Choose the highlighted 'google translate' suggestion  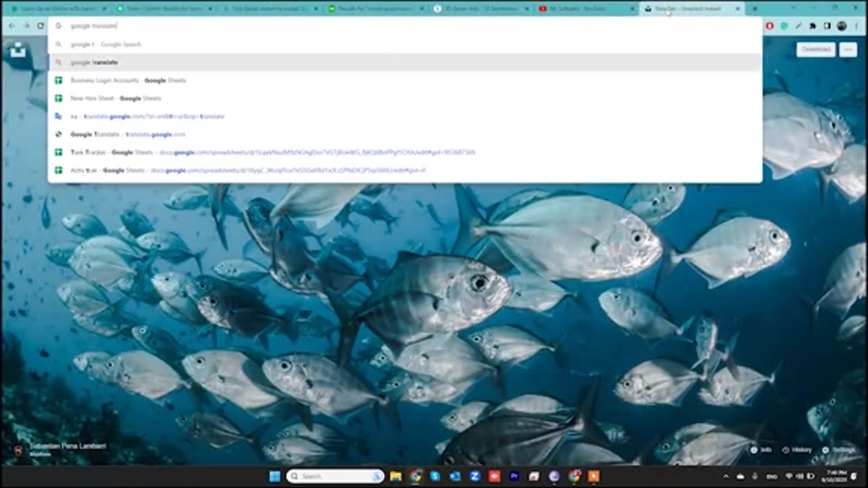(x=405, y=62)
